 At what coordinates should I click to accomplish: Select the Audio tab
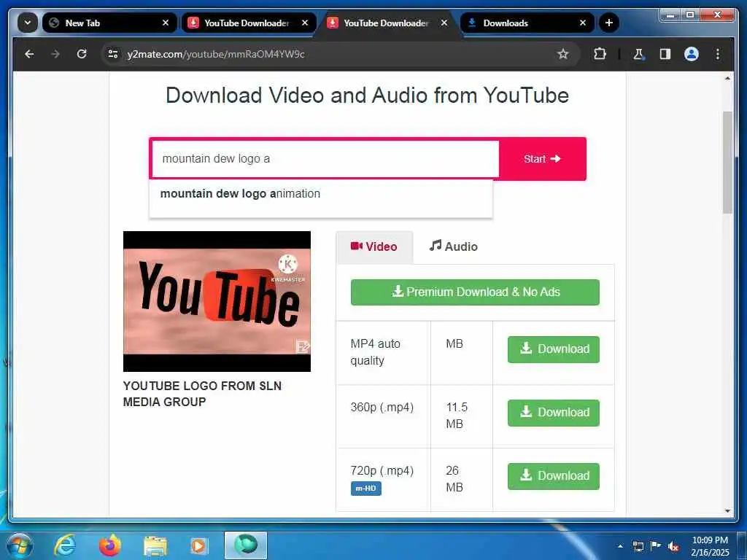454,246
